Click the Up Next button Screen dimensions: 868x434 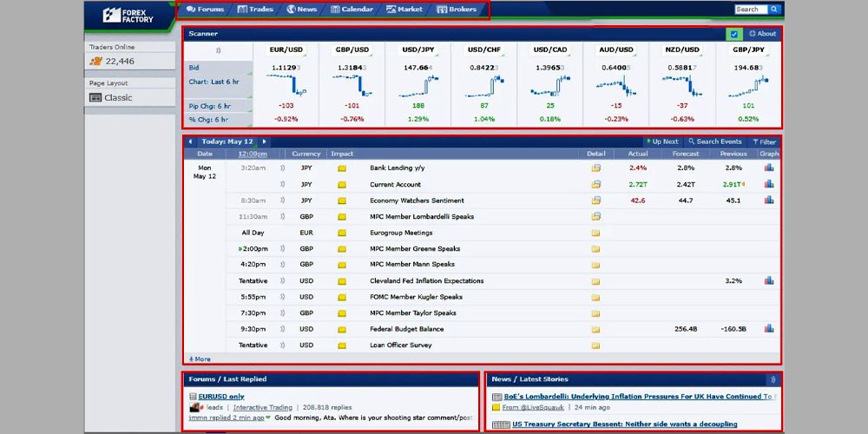[662, 141]
